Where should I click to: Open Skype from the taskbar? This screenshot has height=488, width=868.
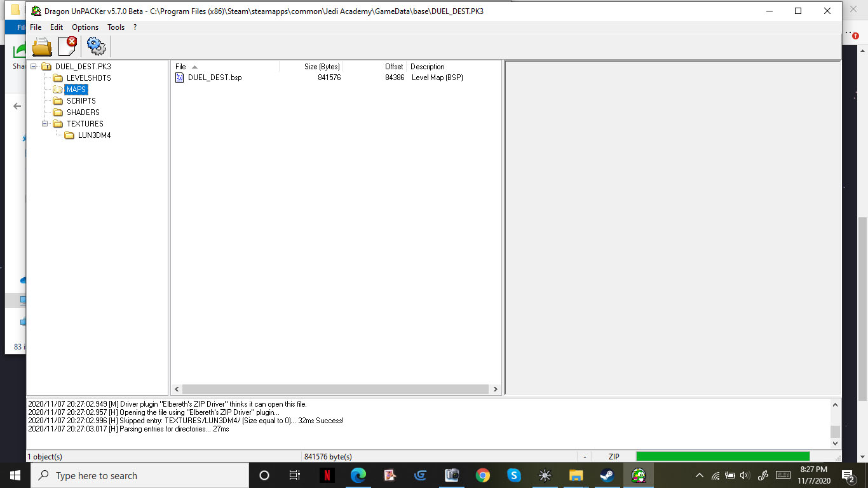(514, 475)
